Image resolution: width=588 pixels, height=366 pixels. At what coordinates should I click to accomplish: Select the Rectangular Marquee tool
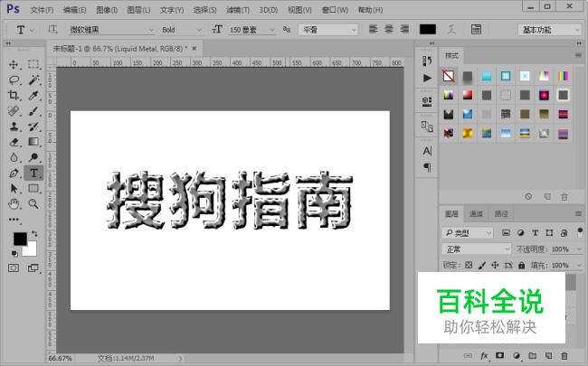[x=33, y=64]
